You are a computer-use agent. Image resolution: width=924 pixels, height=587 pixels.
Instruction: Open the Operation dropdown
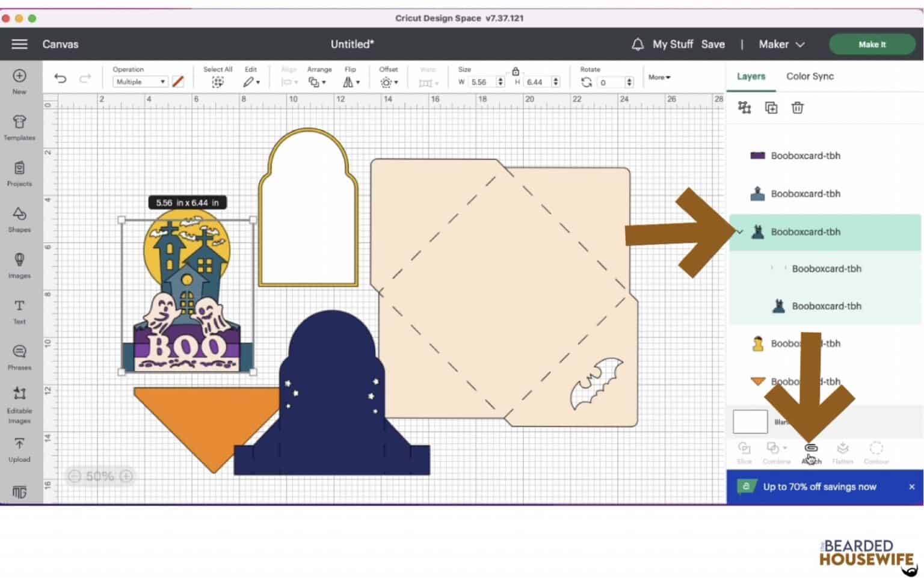tap(140, 82)
